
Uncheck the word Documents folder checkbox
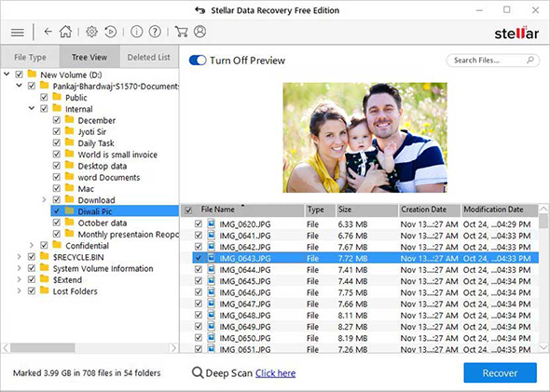(57, 177)
